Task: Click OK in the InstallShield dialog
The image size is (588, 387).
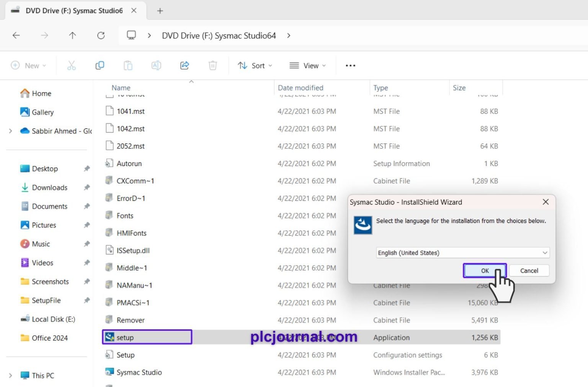Action: tap(484, 270)
